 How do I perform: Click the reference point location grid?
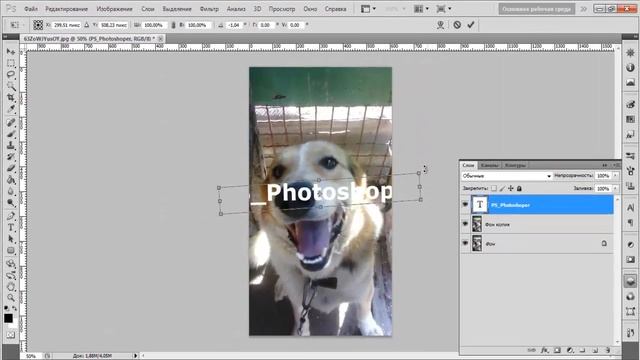tap(38, 25)
